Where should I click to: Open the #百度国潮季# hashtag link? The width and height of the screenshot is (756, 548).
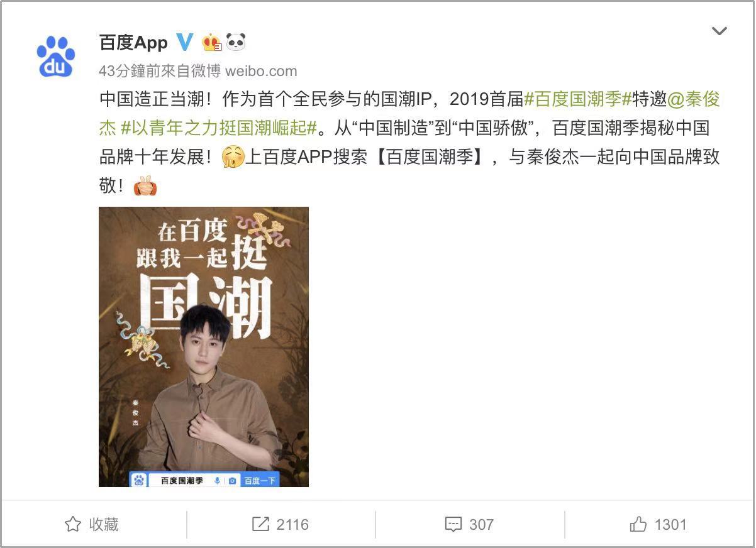click(573, 99)
